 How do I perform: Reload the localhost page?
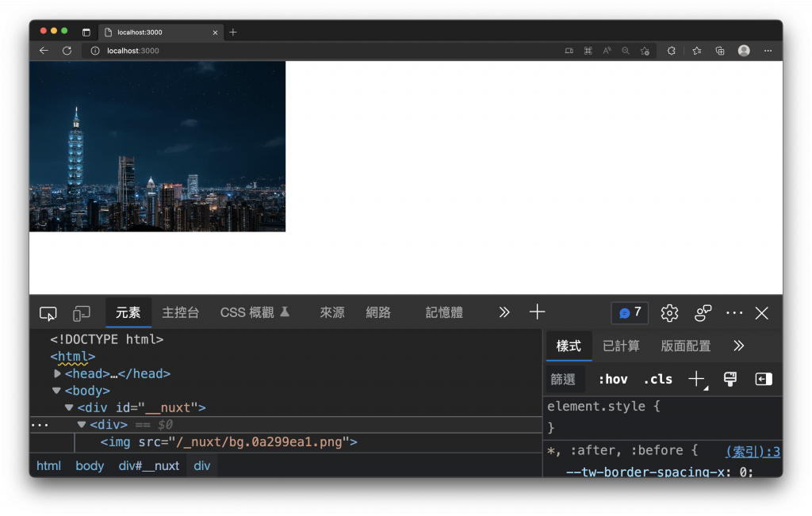67,51
